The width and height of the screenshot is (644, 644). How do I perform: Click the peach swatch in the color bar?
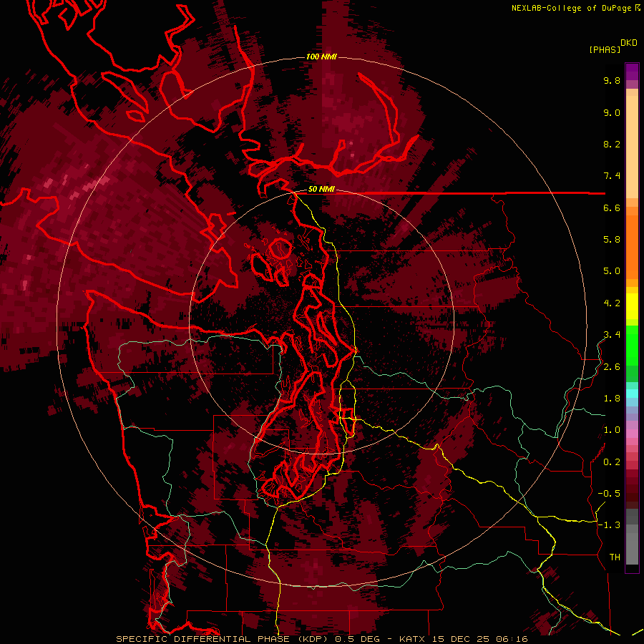pyautogui.click(x=632, y=148)
